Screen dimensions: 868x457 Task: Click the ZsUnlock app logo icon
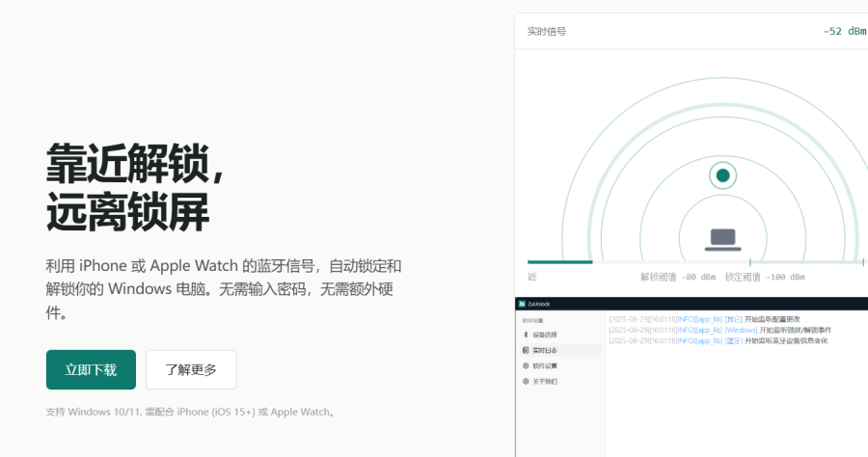click(522, 304)
